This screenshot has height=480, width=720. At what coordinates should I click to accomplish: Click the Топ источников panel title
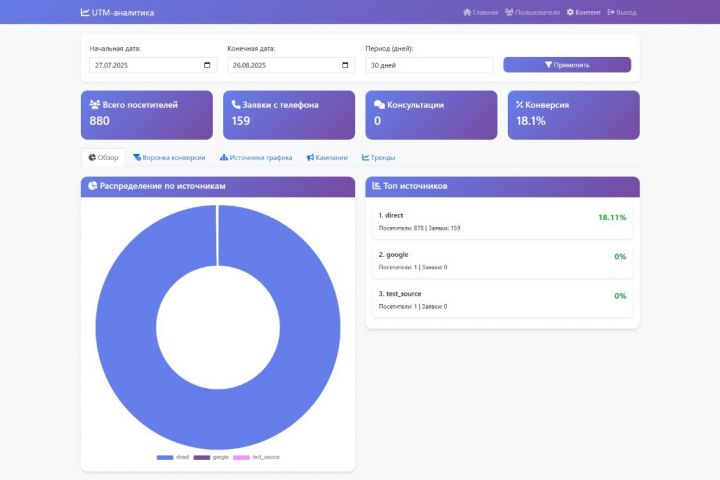(x=415, y=186)
